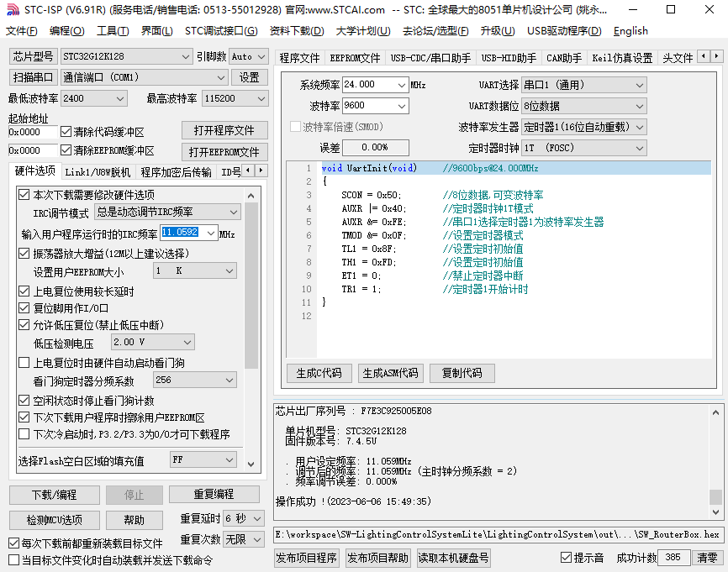
Task: Toggle 提示音 checkbox
Action: click(x=566, y=558)
